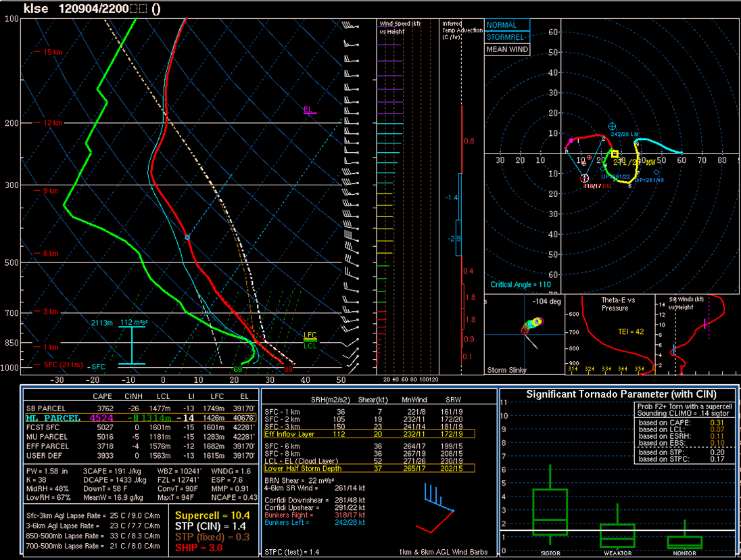Click the SFC - 1 km shear row
The image size is (741, 560).
click(364, 412)
